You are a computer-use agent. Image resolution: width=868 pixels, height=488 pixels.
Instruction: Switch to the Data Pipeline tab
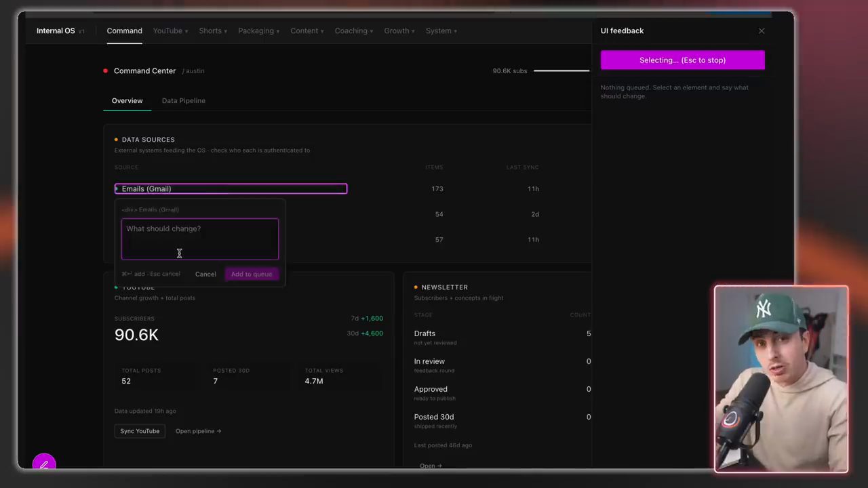(x=183, y=101)
